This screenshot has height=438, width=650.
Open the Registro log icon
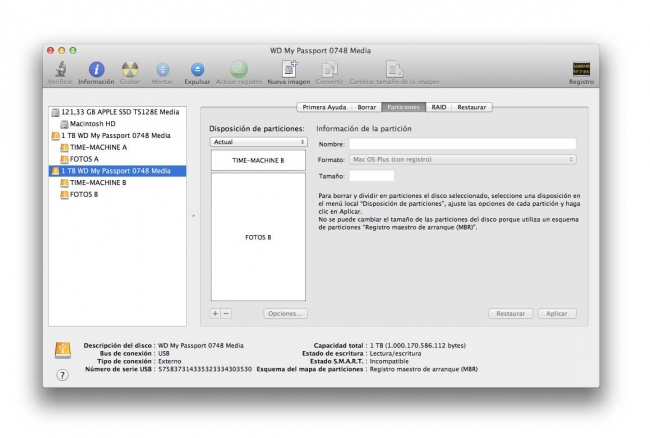point(581,69)
